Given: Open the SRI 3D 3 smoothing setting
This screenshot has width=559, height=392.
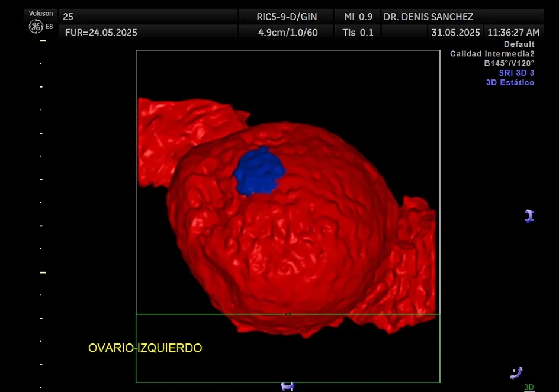Looking at the screenshot, I should (516, 73).
